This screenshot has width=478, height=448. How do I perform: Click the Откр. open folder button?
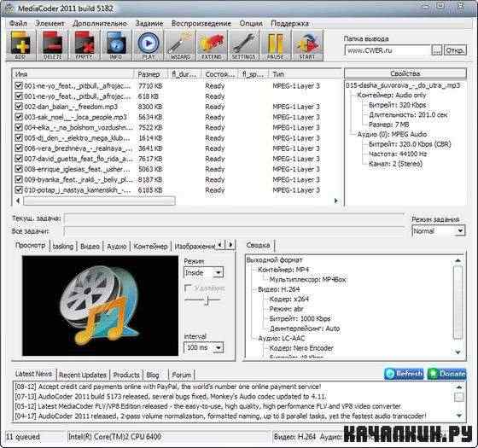[x=455, y=50]
